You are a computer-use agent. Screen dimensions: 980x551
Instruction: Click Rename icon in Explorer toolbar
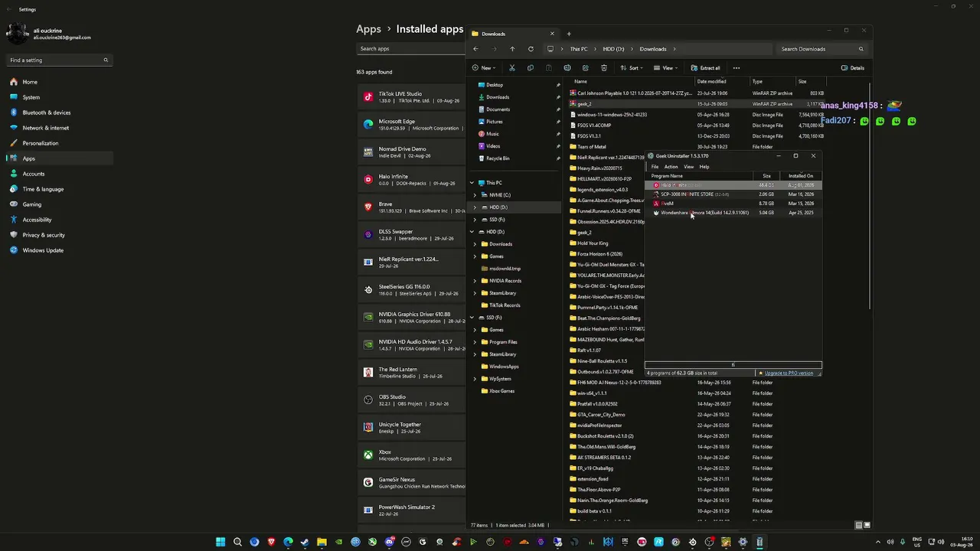[567, 68]
